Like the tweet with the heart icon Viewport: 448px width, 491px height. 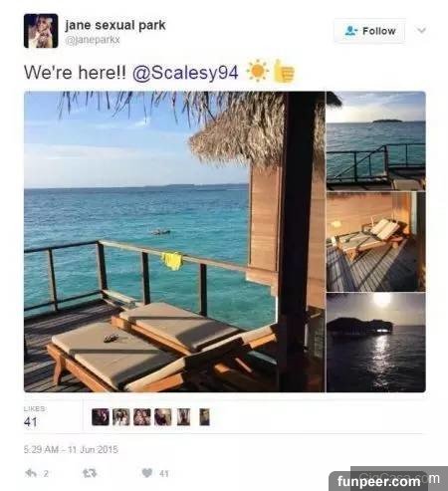tap(147, 473)
